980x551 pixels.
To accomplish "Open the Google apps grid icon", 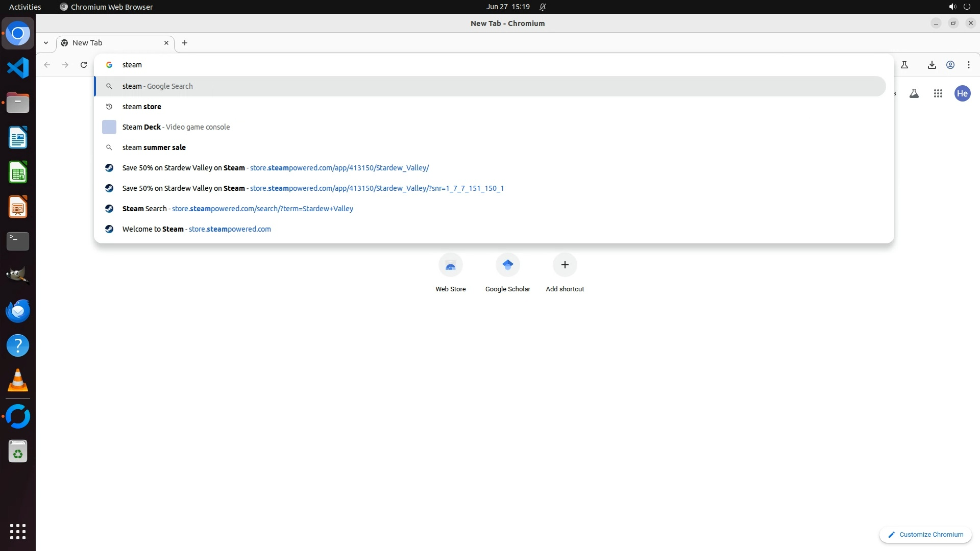I will [x=938, y=93].
